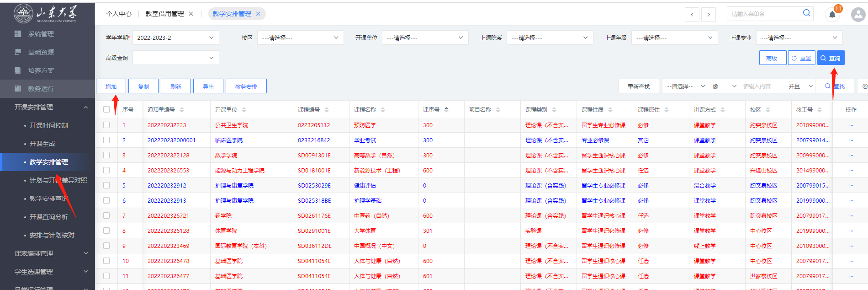Open the 上课年级 filter dropdown

(674, 38)
